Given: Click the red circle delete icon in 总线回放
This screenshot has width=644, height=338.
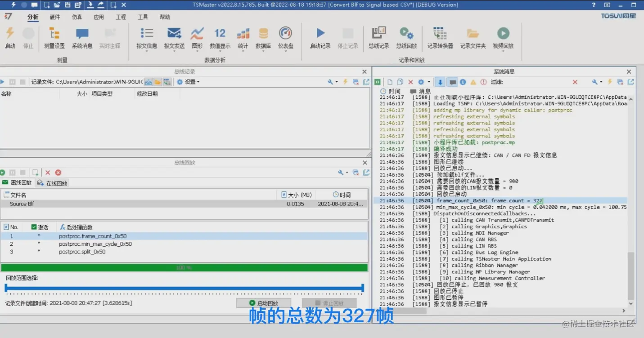Looking at the screenshot, I should tap(58, 173).
